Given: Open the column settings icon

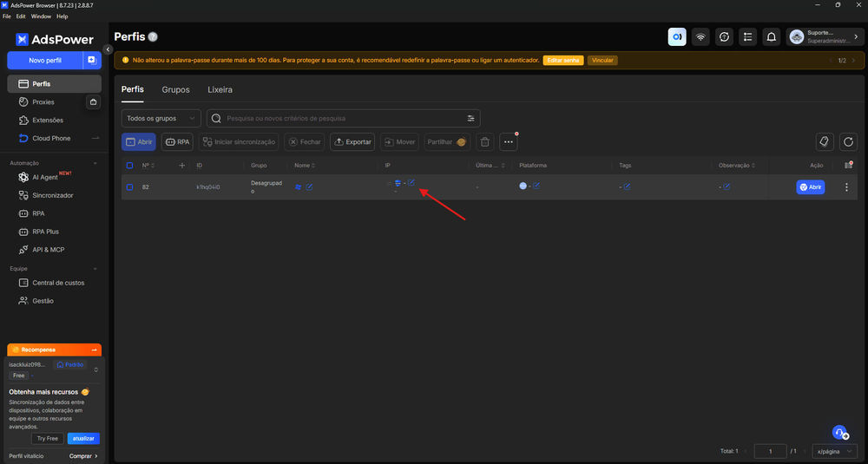Looking at the screenshot, I should tap(849, 166).
